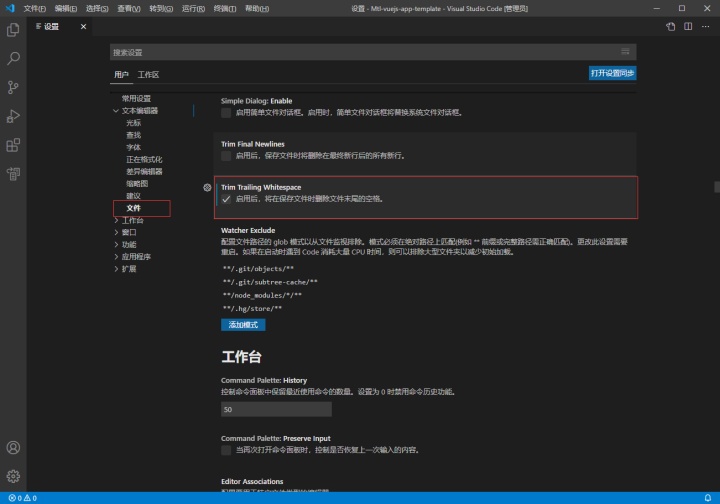Select the **/.git/subtree-cache/** pattern

[x=270, y=282]
